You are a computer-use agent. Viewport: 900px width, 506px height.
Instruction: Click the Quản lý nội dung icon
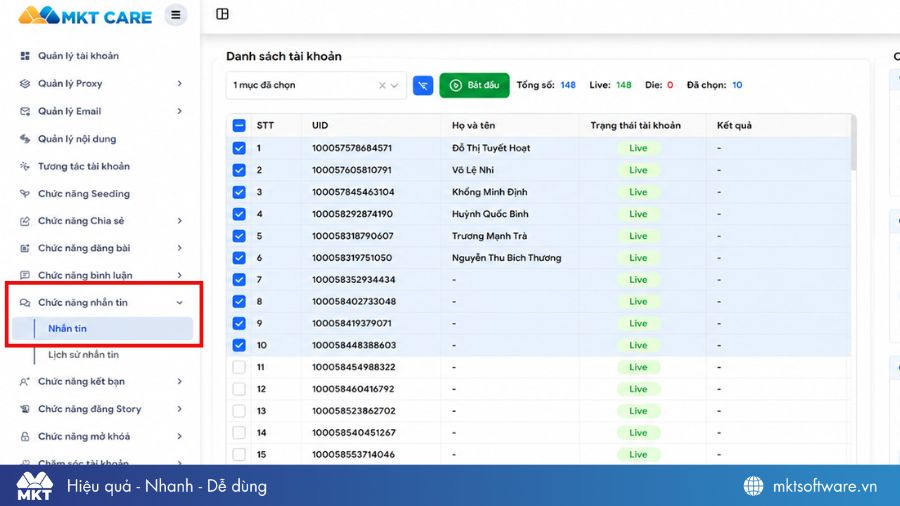tap(25, 139)
